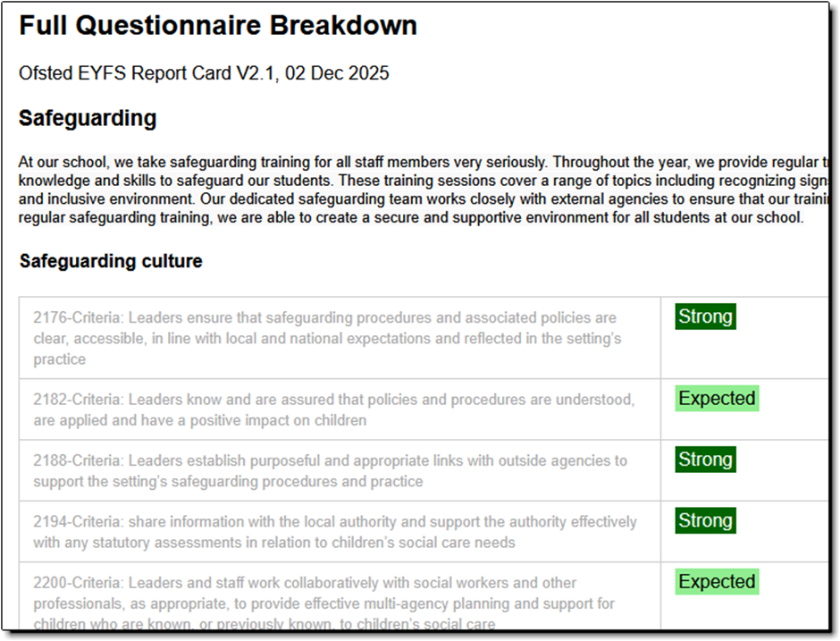Click the Safeguarding section heading
840x641 pixels.
[x=88, y=118]
